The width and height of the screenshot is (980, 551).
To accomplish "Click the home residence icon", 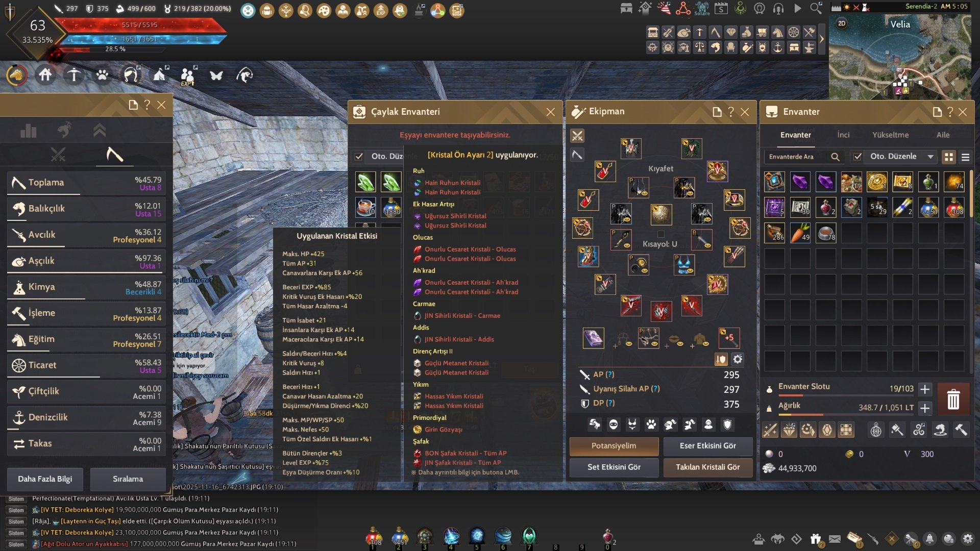I will pyautogui.click(x=45, y=76).
